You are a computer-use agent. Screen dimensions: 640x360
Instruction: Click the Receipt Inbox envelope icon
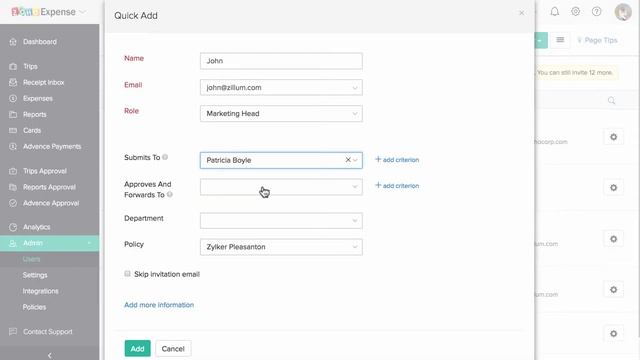pyautogui.click(x=13, y=82)
